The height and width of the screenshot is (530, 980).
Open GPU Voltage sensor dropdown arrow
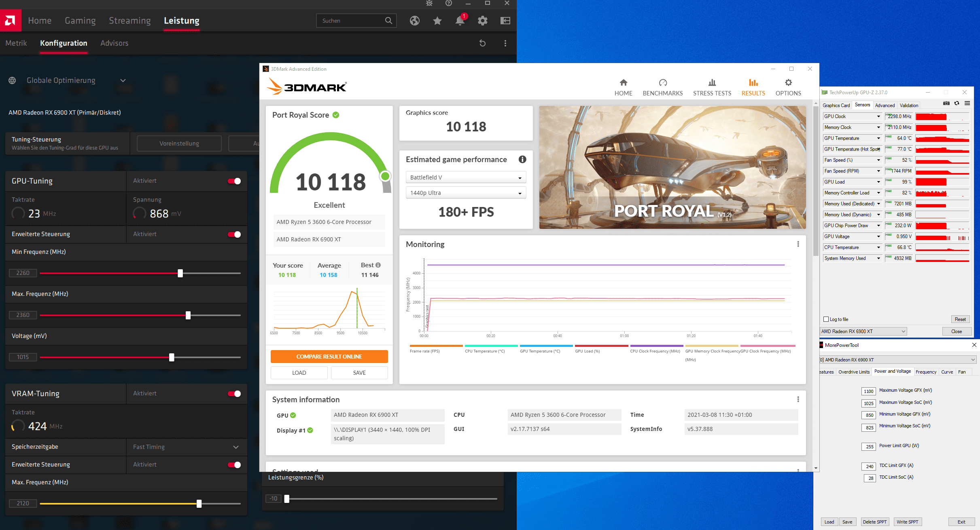click(x=878, y=236)
